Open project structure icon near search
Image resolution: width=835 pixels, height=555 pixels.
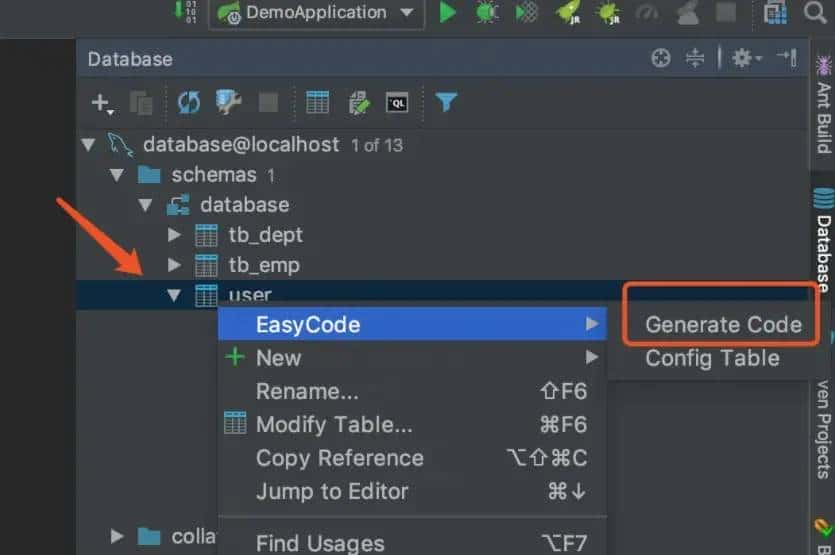pyautogui.click(x=775, y=12)
